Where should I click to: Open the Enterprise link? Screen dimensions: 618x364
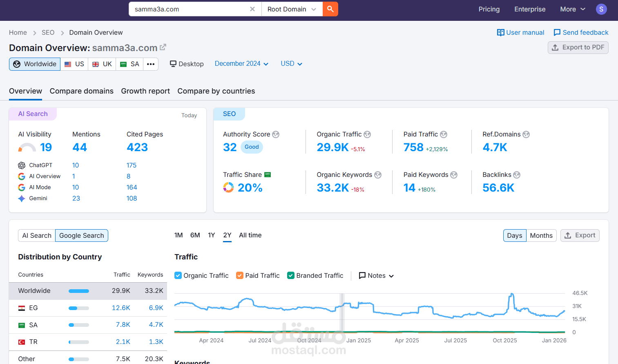click(530, 9)
